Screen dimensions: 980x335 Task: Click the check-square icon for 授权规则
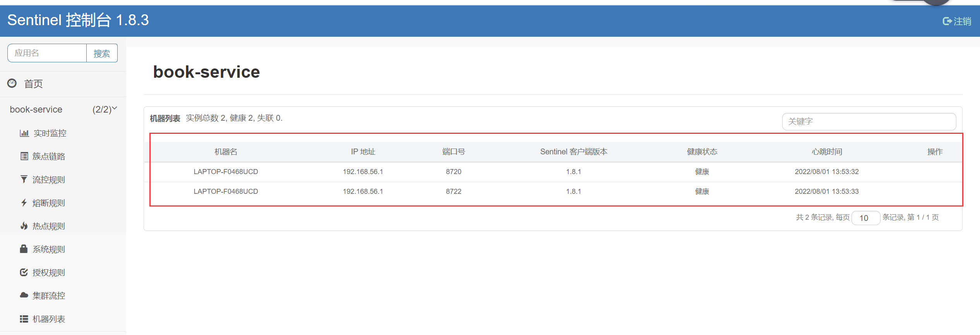pyautogui.click(x=24, y=272)
